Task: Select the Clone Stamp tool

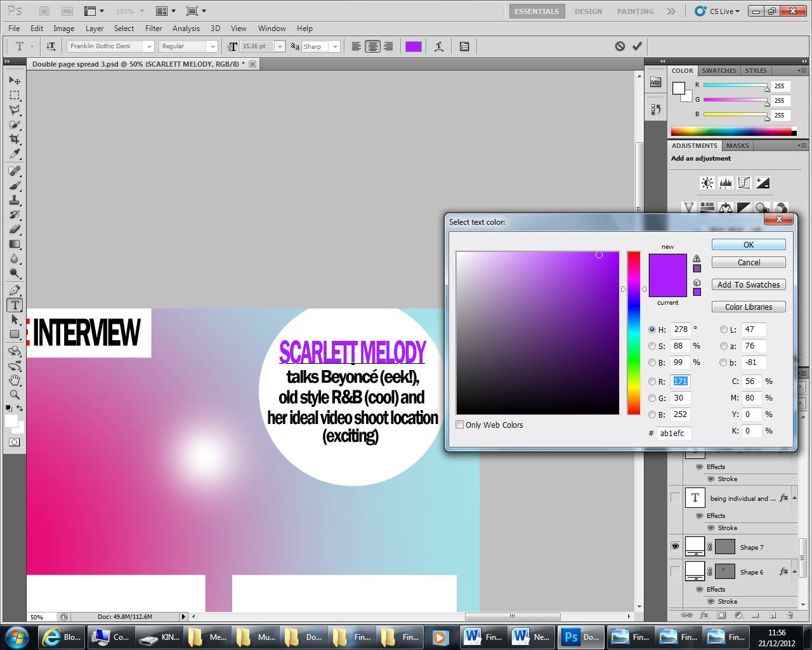Action: tap(14, 200)
